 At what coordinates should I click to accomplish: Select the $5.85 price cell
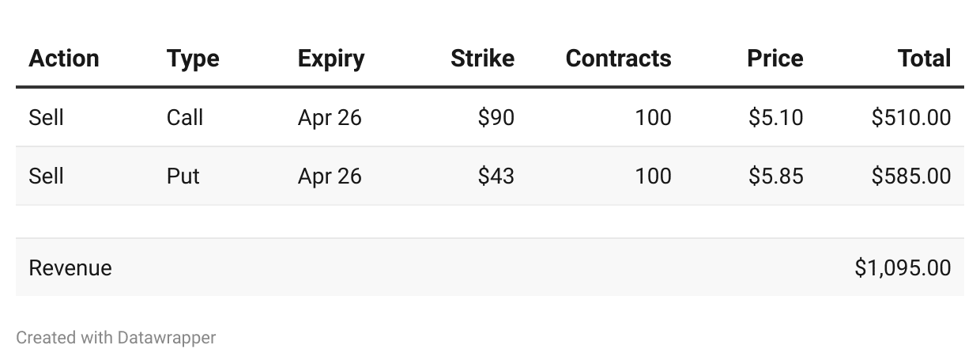click(x=776, y=176)
